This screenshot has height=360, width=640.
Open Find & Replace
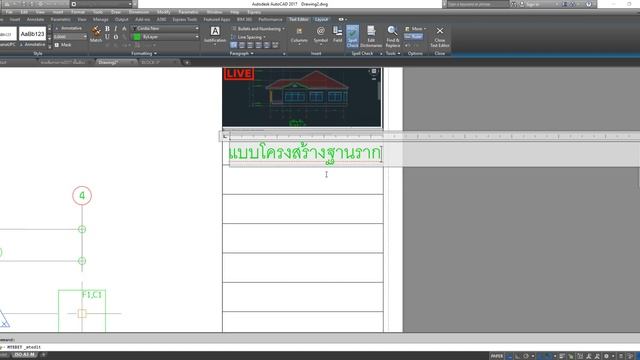pyautogui.click(x=393, y=36)
